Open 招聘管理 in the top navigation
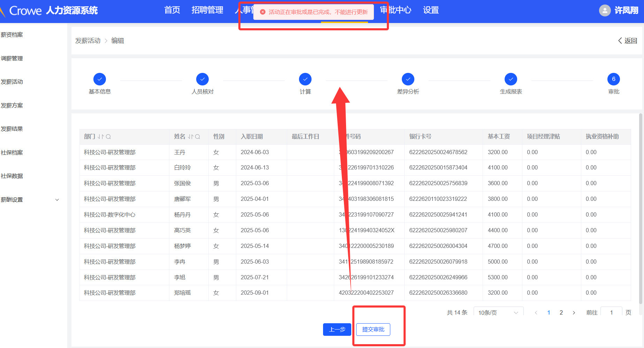This screenshot has height=348, width=644. click(207, 10)
